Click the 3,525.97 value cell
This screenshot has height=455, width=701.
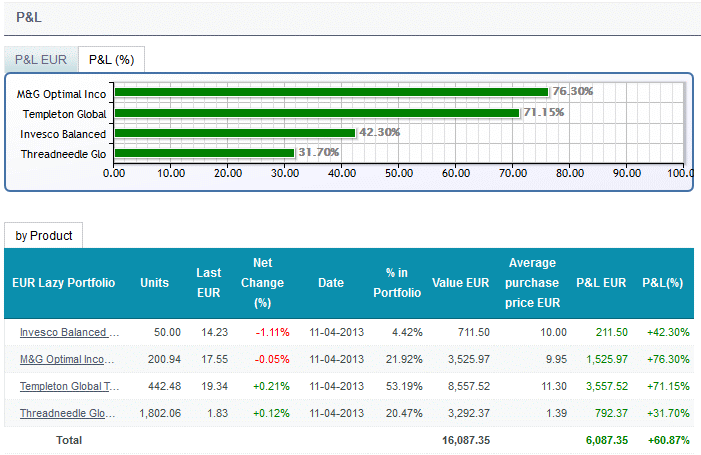tap(469, 359)
